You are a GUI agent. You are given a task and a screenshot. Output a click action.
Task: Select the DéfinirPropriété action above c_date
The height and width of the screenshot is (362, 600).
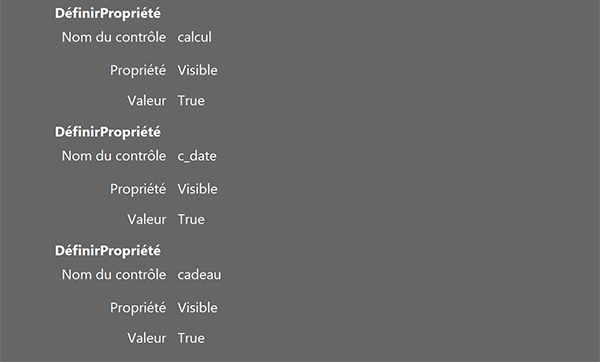(x=108, y=132)
